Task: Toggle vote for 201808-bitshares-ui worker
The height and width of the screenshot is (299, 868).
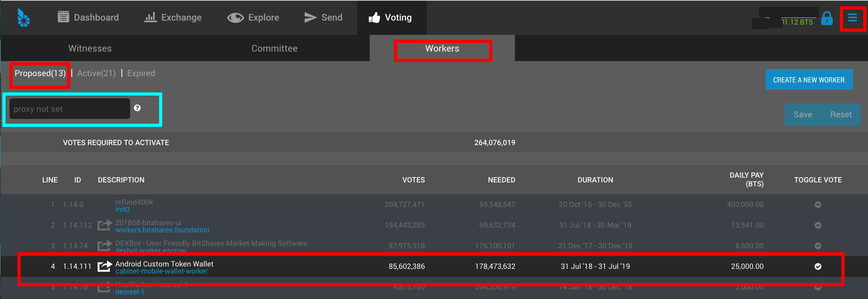Action: [x=818, y=225]
